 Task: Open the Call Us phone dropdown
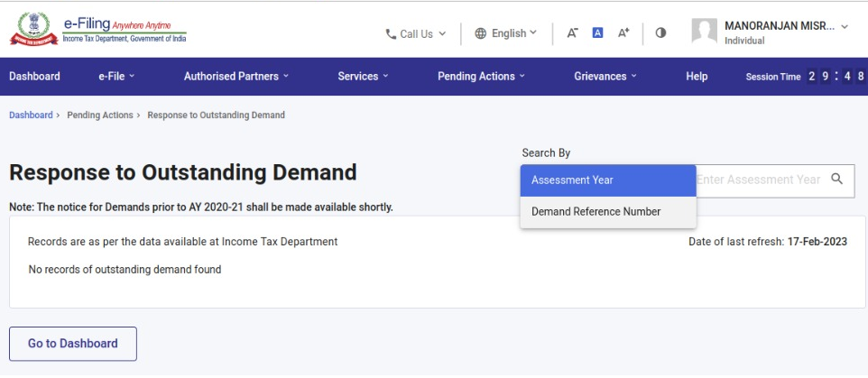tap(415, 33)
